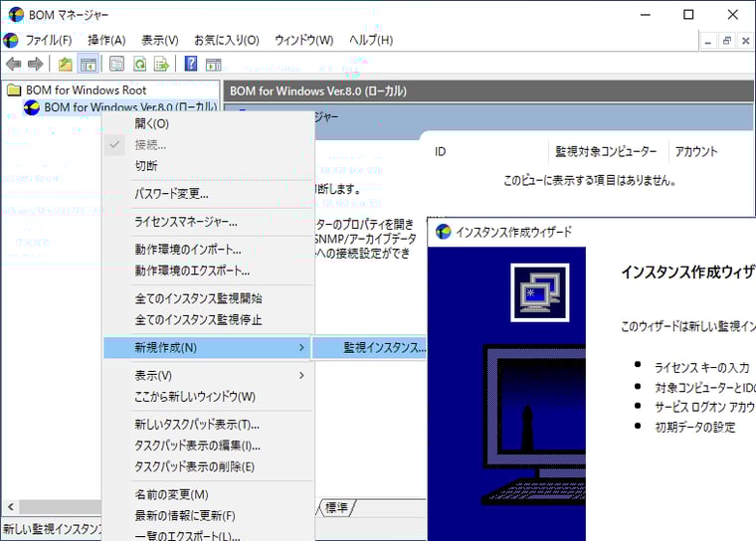
Task: Open the ウィンドウ(W) menu
Action: 303,40
